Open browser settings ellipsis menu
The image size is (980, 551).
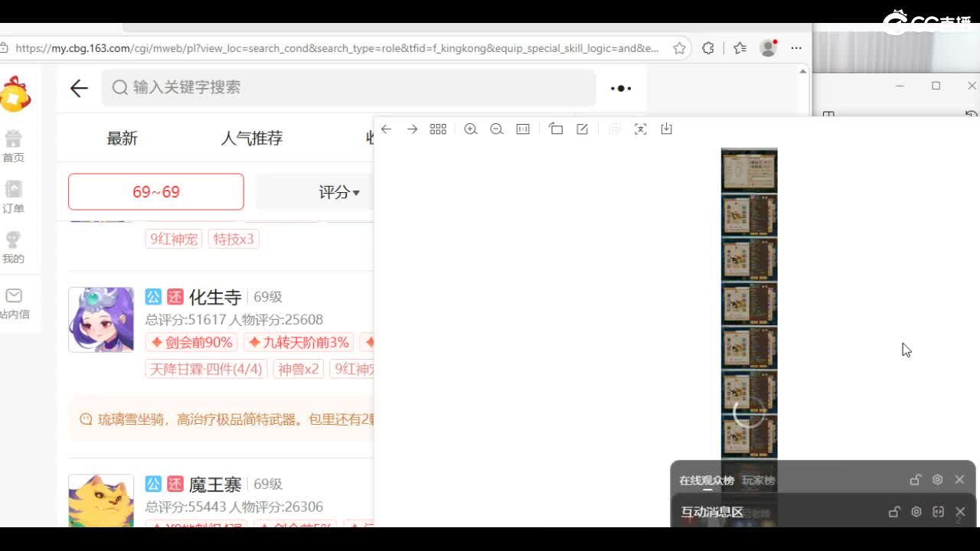796,48
